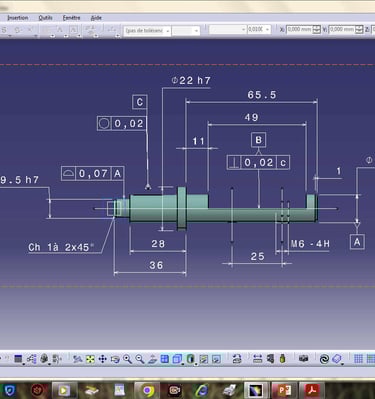The height and width of the screenshot is (399, 375).
Task: Select the Normal View icon
Action: [152, 359]
